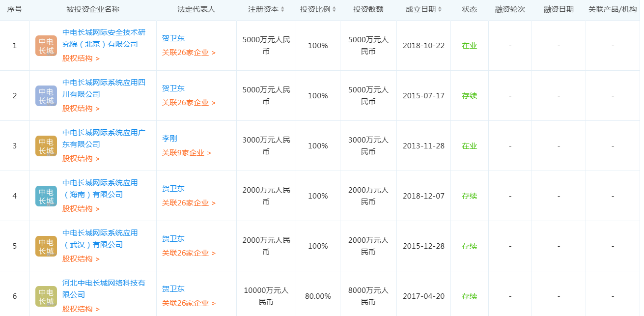
Task: Select sequence number 6
Action: tap(15, 296)
